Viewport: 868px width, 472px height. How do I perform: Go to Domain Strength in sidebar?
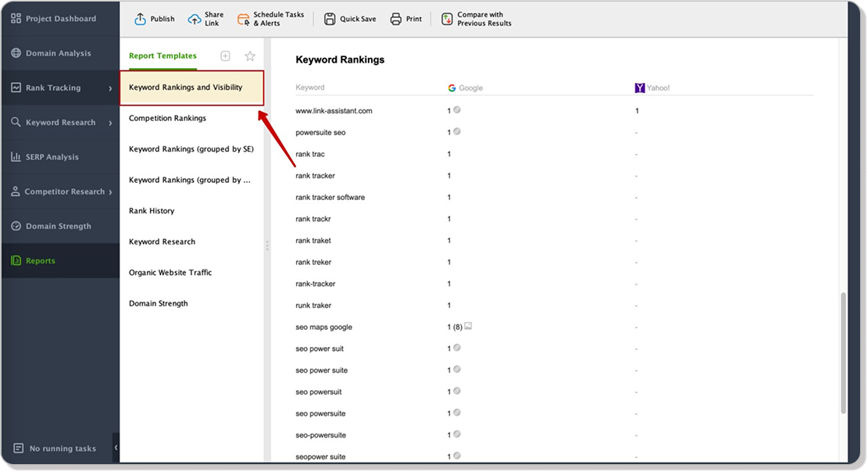[x=60, y=226]
